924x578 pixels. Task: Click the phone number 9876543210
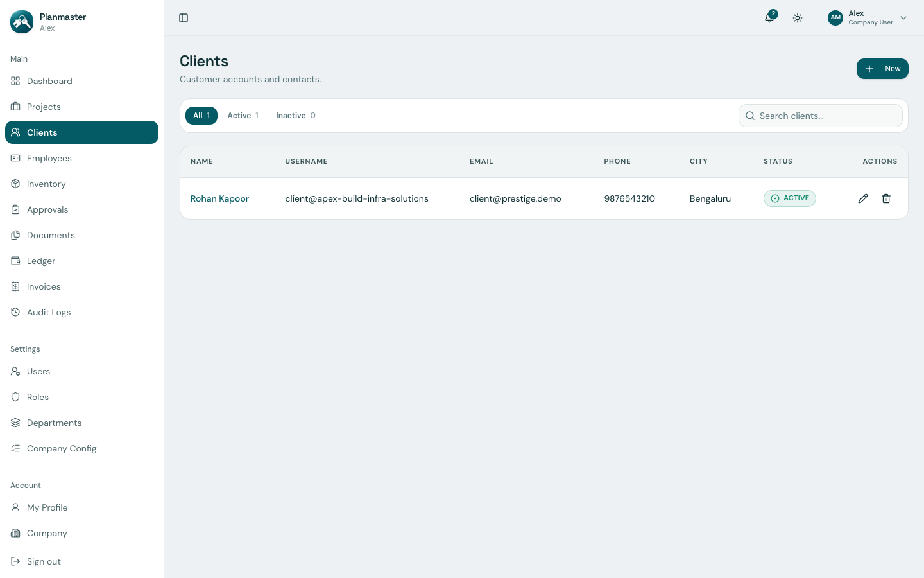click(629, 198)
